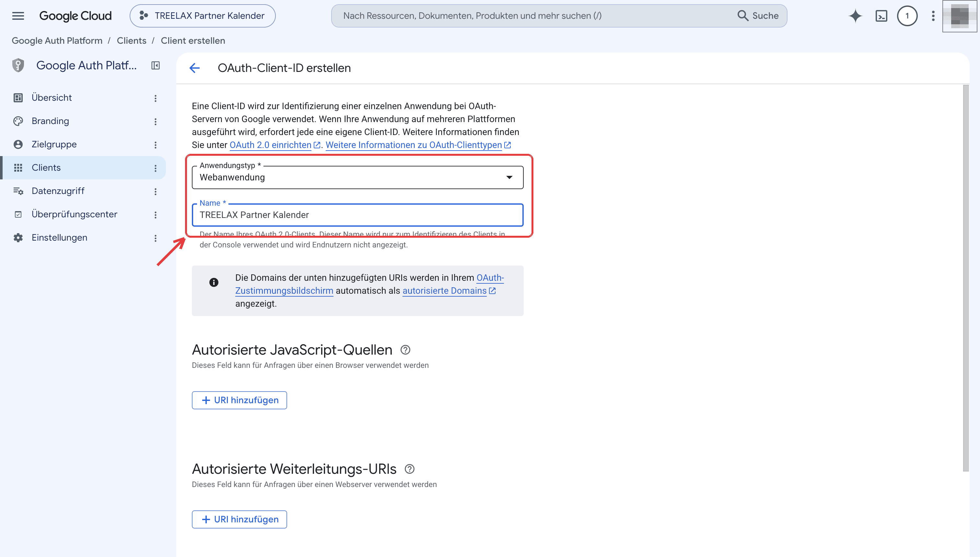The image size is (980, 557).
Task: Open the top-bar three-dot settings menu
Action: click(x=933, y=16)
